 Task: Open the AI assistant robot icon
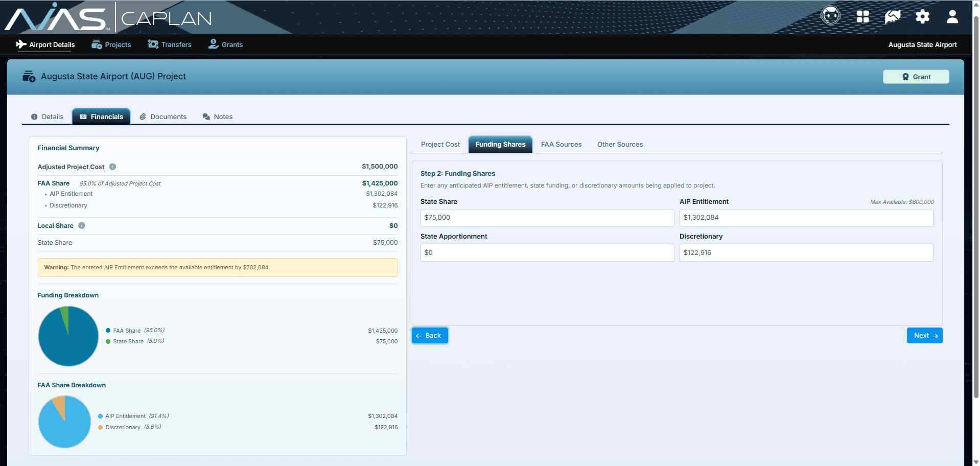point(830,15)
